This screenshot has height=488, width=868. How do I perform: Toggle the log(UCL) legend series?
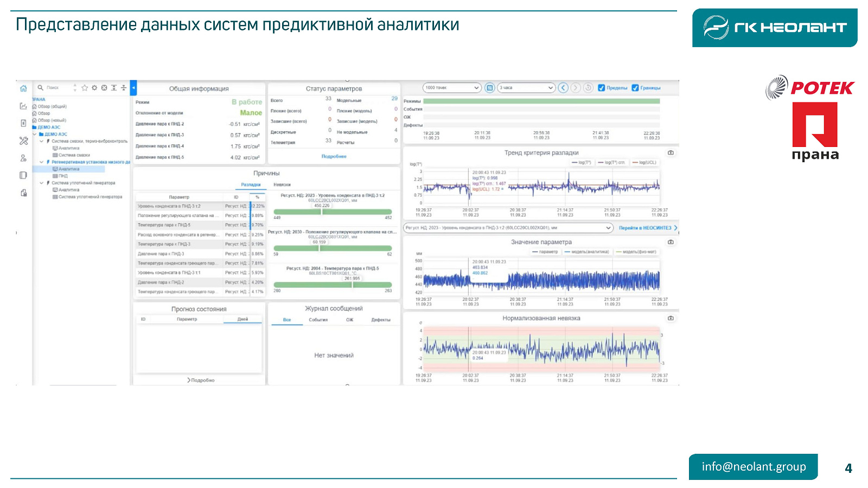coord(644,163)
